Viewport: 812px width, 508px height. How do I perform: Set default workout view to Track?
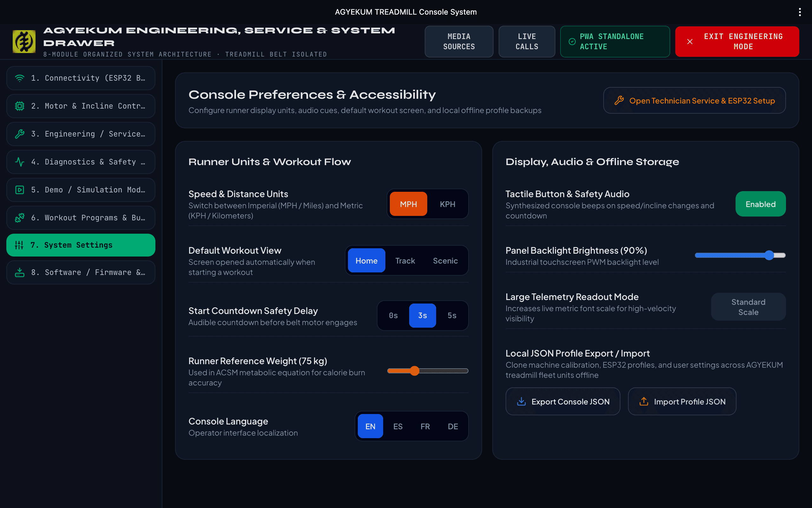coord(405,260)
